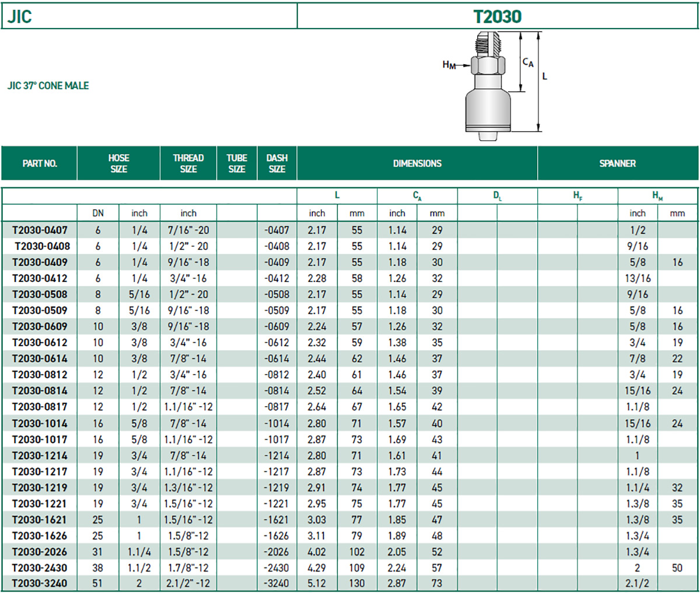Click dash size -0817 cell
700x594 pixels.
276,407
